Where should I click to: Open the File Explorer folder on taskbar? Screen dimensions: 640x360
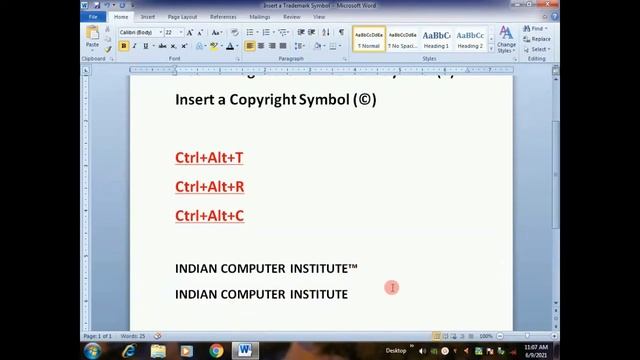(x=158, y=351)
